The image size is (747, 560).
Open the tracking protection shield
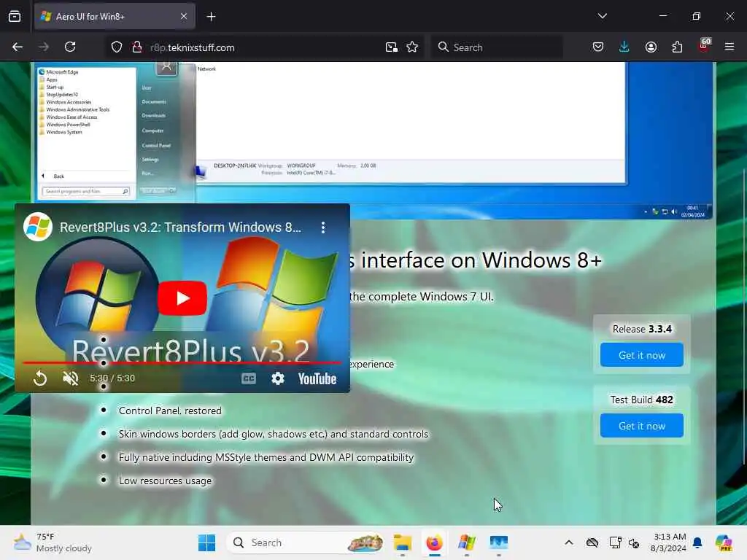pos(117,47)
